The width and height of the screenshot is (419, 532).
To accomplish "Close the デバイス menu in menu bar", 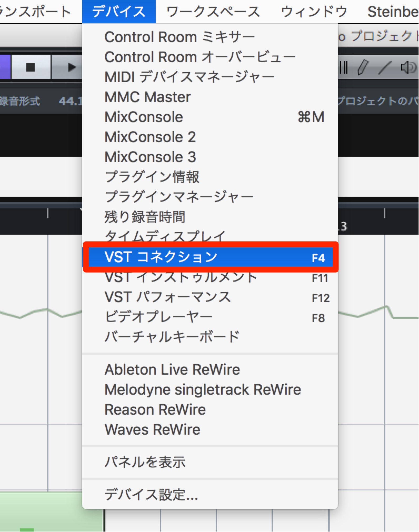I will [x=119, y=12].
